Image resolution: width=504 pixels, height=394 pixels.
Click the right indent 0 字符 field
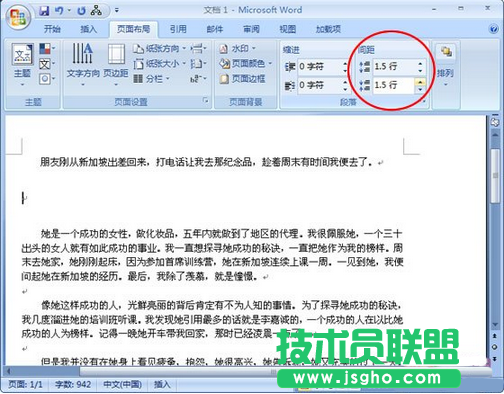point(319,85)
